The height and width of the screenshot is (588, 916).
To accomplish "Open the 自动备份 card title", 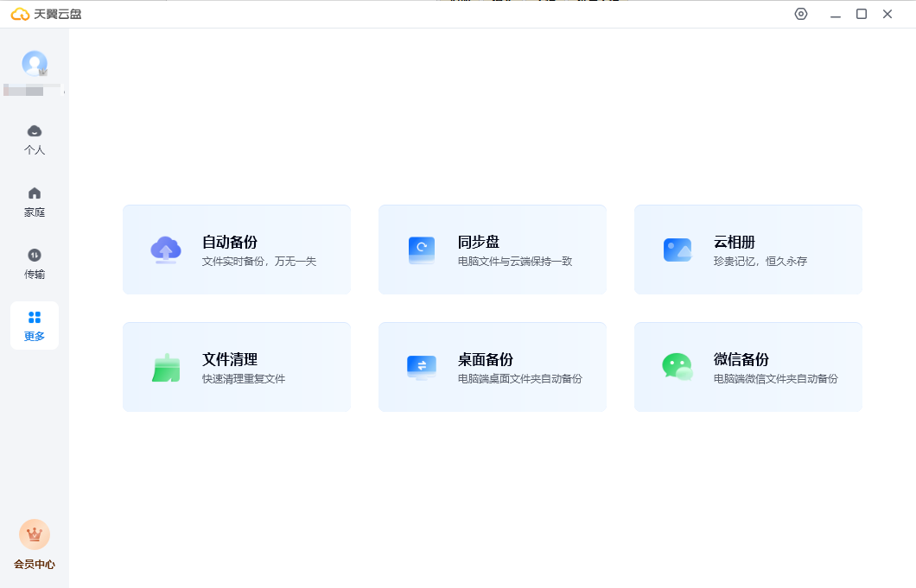I will coord(230,242).
